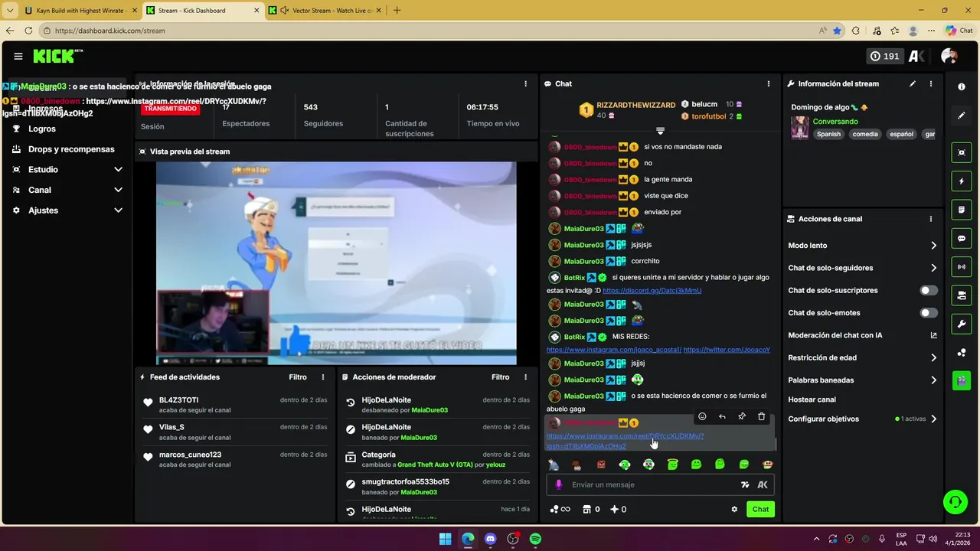980x551 pixels.
Task: Click the Filtro button in Feed de actividades
Action: tap(298, 377)
